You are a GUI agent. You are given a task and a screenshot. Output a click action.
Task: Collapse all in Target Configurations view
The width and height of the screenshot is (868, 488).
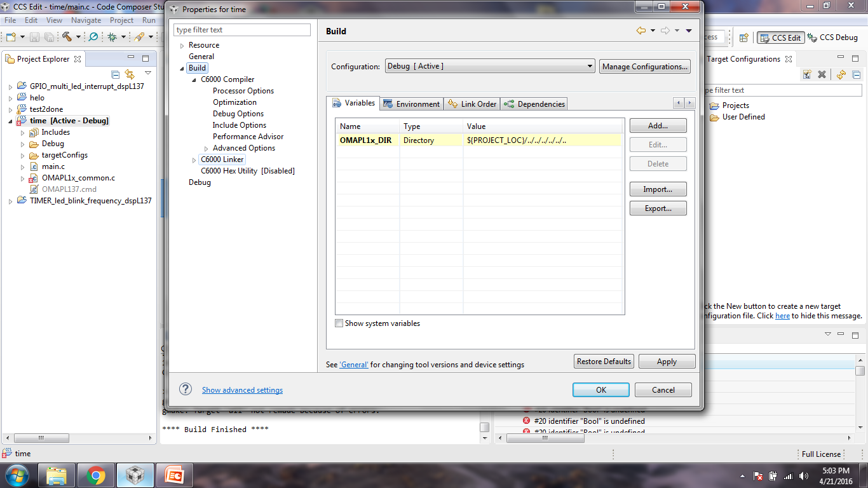857,74
